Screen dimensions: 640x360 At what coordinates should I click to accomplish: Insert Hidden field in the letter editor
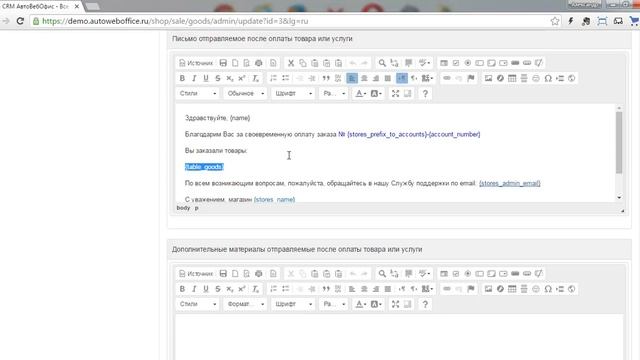point(539,63)
